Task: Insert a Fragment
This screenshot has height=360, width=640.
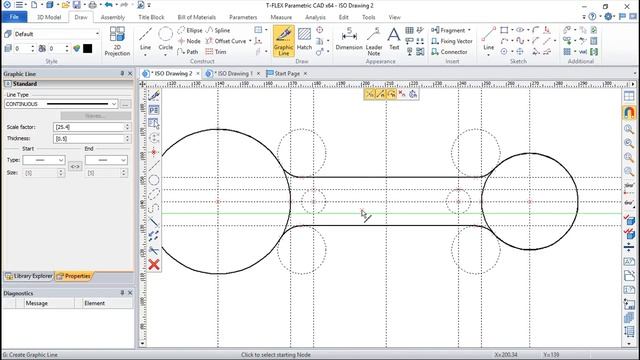Action: click(x=448, y=30)
